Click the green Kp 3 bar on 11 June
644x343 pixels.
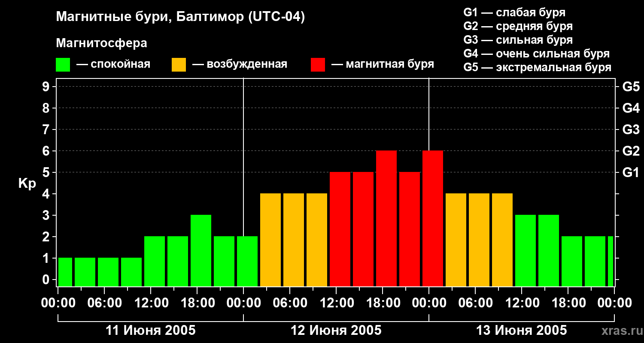click(x=201, y=250)
